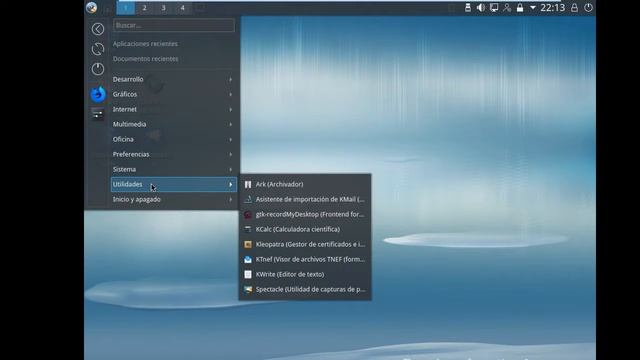
Task: Click the user switch tray icon
Action: pyautogui.click(x=507, y=7)
